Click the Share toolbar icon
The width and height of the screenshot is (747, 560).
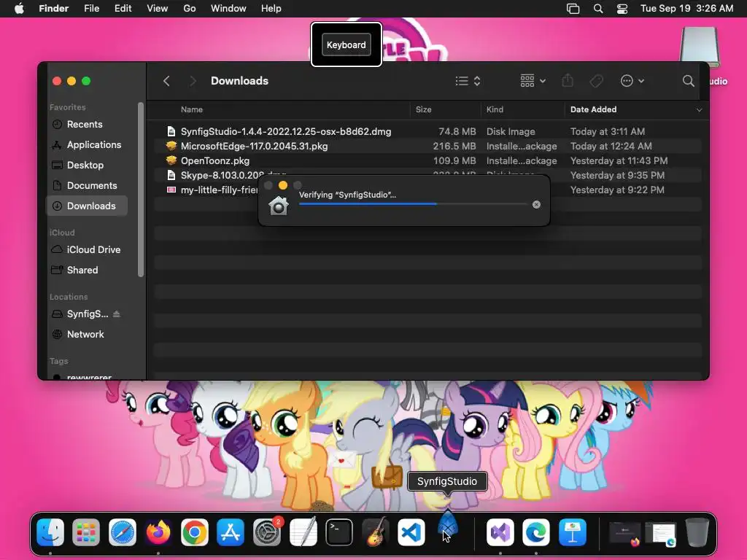(x=568, y=80)
